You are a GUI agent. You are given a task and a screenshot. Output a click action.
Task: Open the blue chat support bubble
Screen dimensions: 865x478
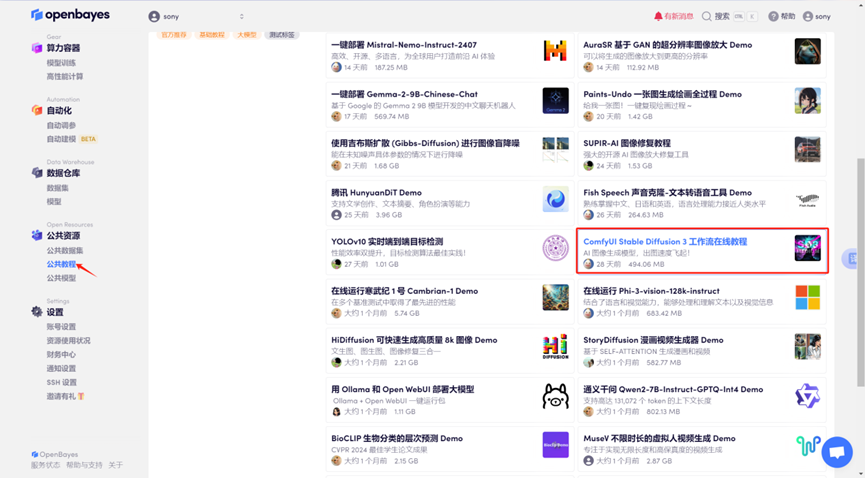[837, 452]
